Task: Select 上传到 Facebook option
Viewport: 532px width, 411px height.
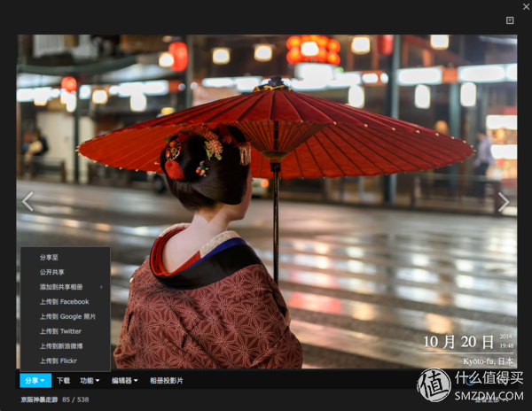Action: (64, 302)
